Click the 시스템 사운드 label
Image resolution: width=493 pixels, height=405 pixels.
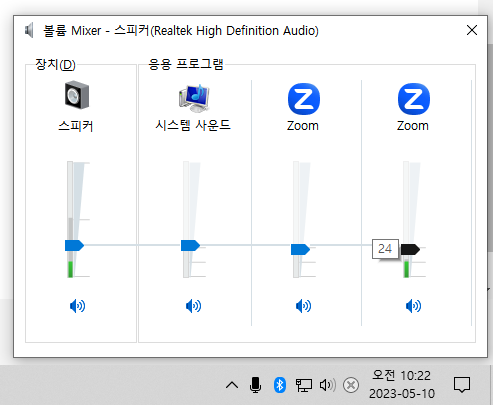[x=193, y=125]
